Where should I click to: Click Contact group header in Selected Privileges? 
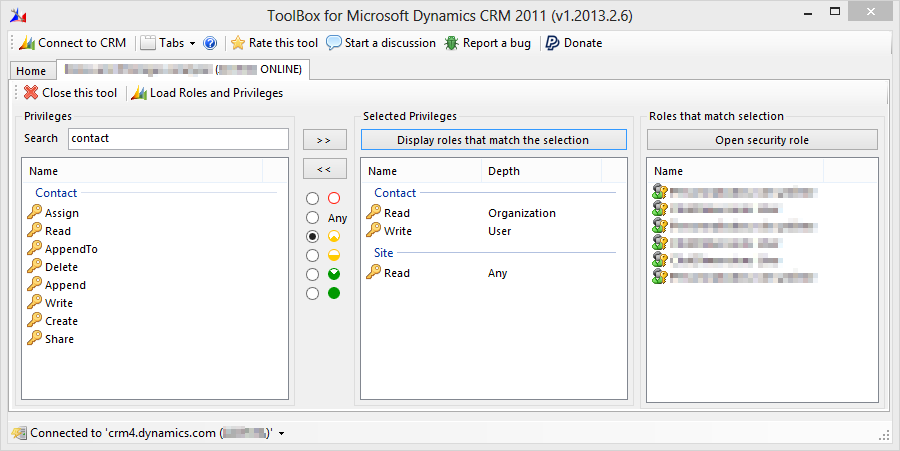point(395,193)
